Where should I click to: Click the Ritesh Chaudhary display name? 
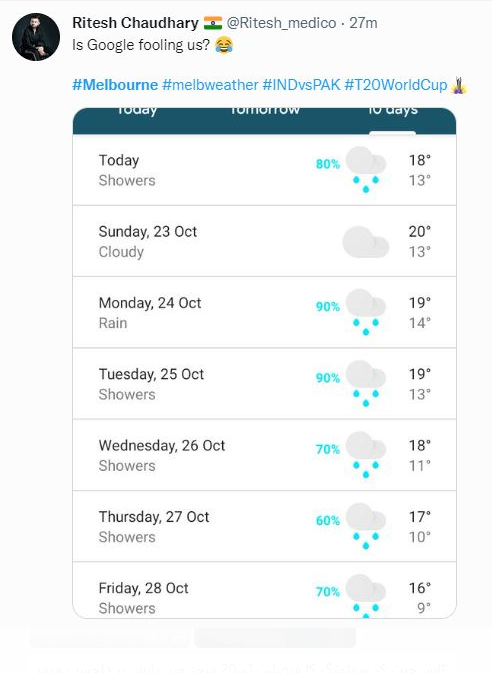point(135,23)
